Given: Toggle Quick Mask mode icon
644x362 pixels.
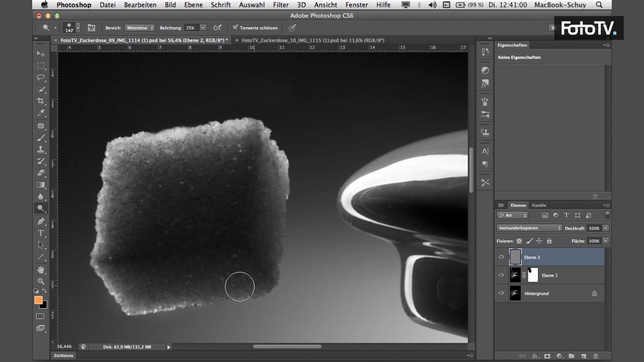Looking at the screenshot, I should tap(40, 316).
